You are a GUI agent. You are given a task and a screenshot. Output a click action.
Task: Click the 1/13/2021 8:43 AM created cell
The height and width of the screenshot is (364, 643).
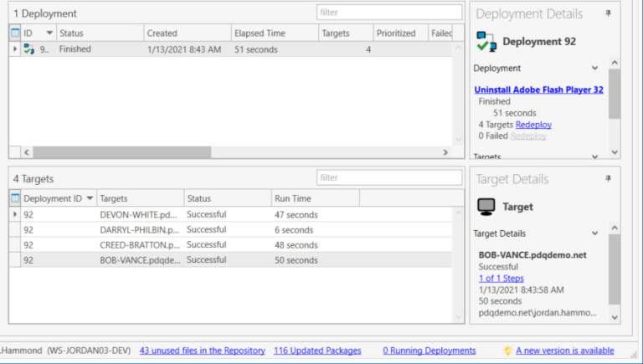[184, 49]
